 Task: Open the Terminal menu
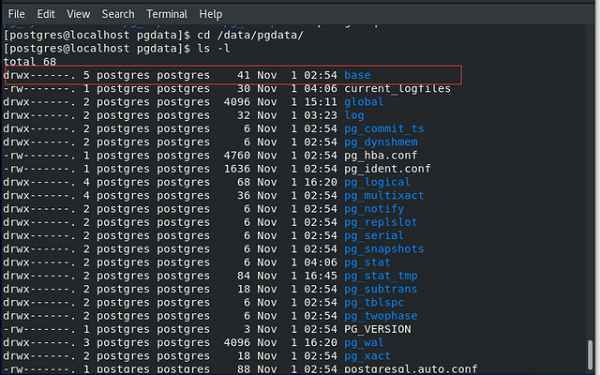167,14
